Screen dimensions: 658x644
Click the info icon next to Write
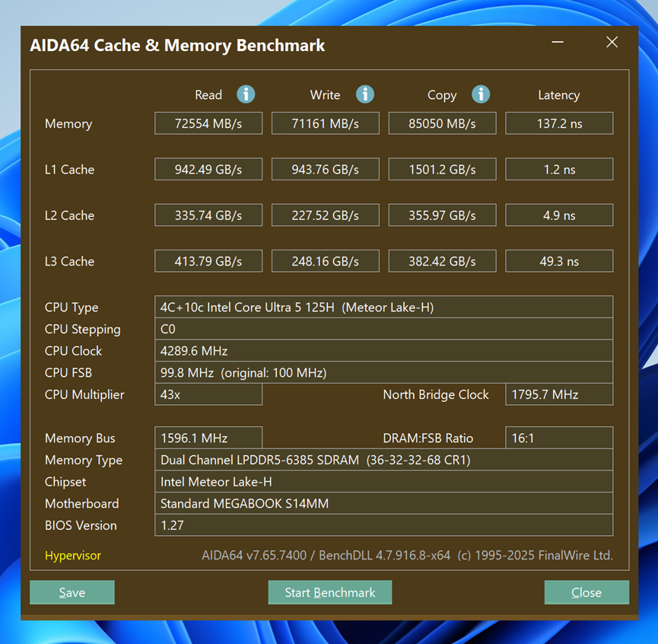[x=365, y=94]
